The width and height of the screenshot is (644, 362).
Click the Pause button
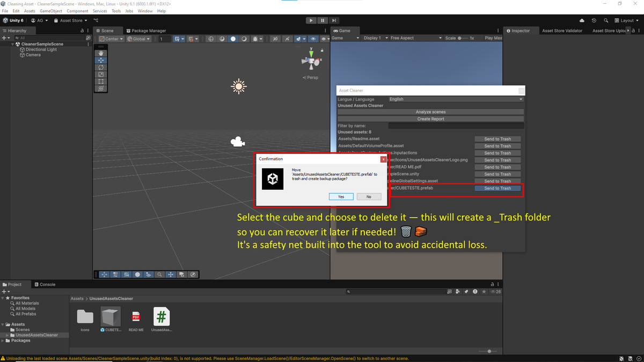[322, 20]
